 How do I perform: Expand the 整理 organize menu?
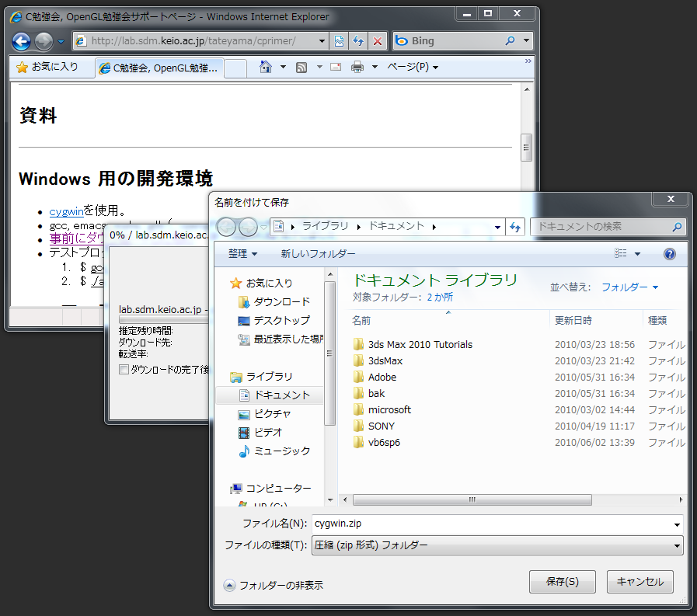242,254
